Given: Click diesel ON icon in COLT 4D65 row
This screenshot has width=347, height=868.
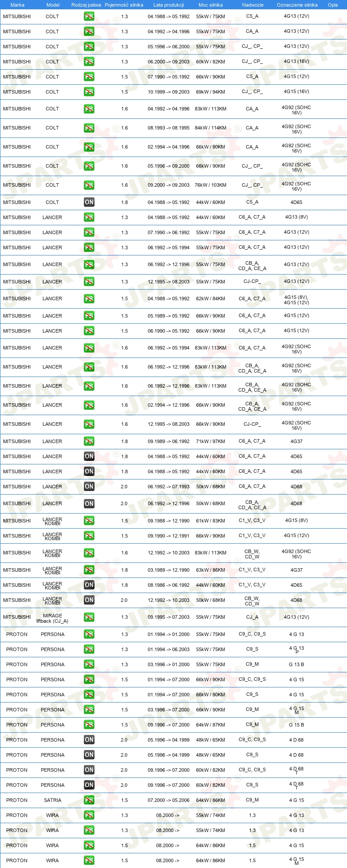Looking at the screenshot, I should [89, 202].
